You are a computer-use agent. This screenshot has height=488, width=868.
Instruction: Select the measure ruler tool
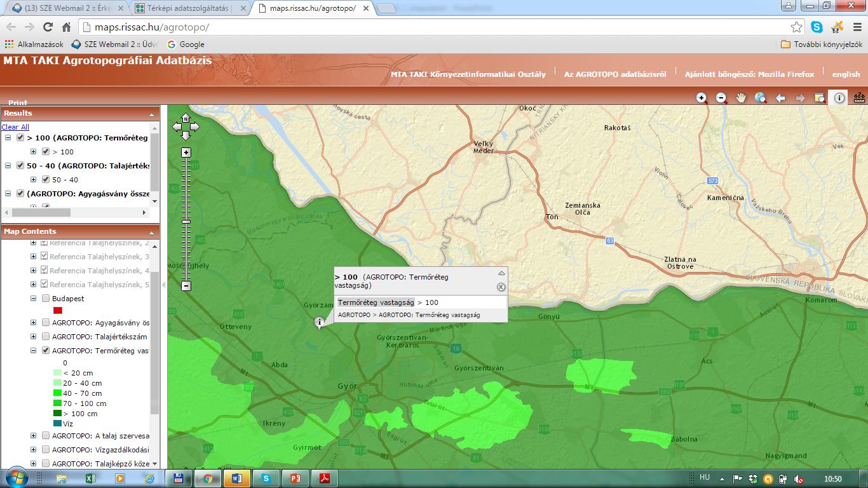[x=859, y=98]
